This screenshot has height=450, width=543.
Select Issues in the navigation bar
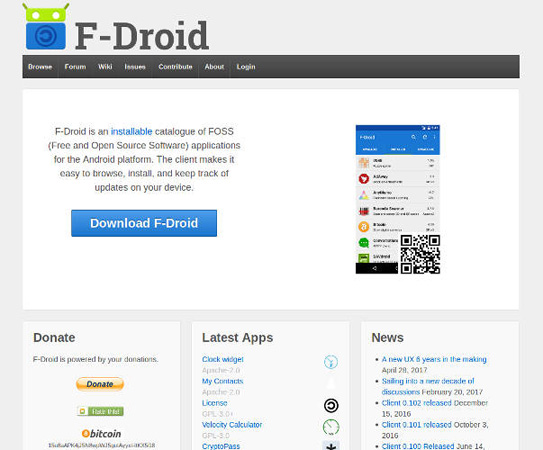[135, 67]
